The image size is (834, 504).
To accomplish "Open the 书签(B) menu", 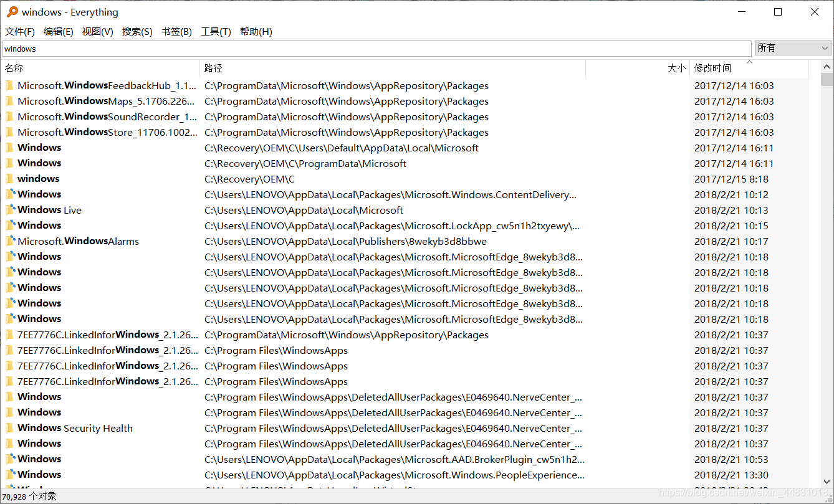I will (176, 31).
